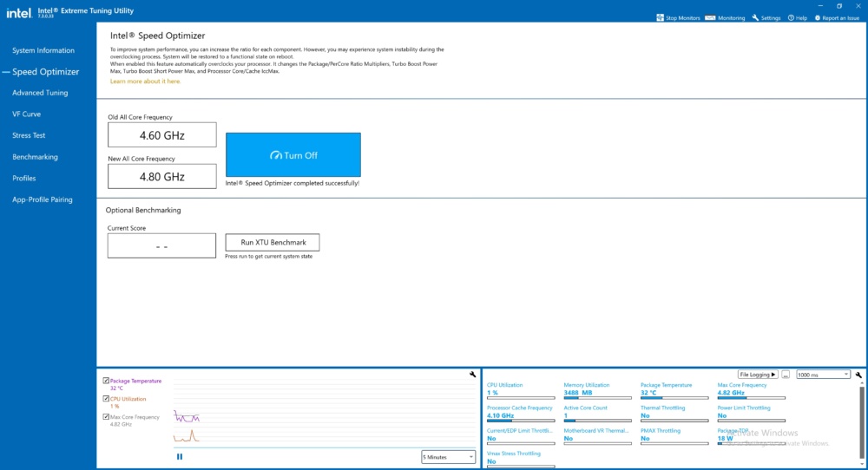
Task: Open monitor tiles panel wrench settings
Action: tap(858, 375)
